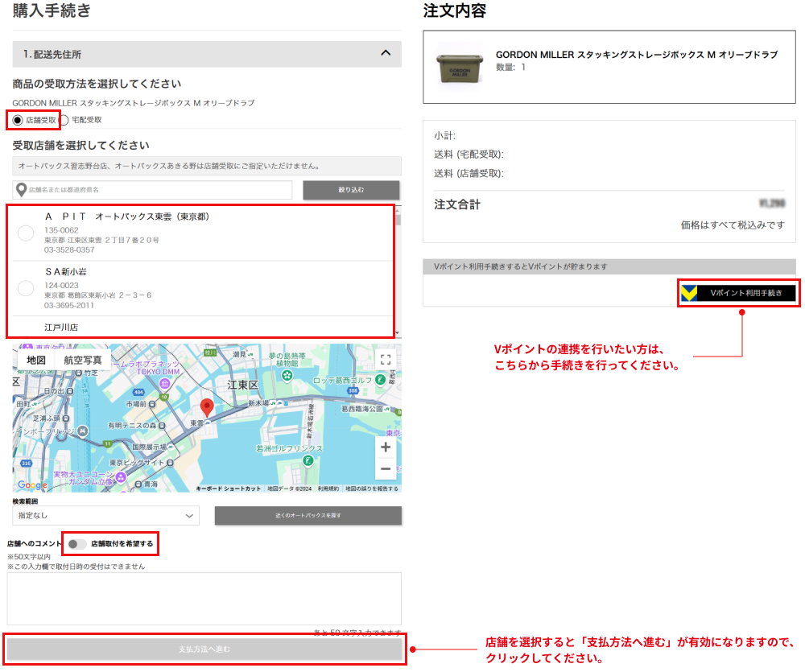Screen dimensions: 805x672
Task: Click the 近くのオートバックスを探す button
Action: (308, 515)
